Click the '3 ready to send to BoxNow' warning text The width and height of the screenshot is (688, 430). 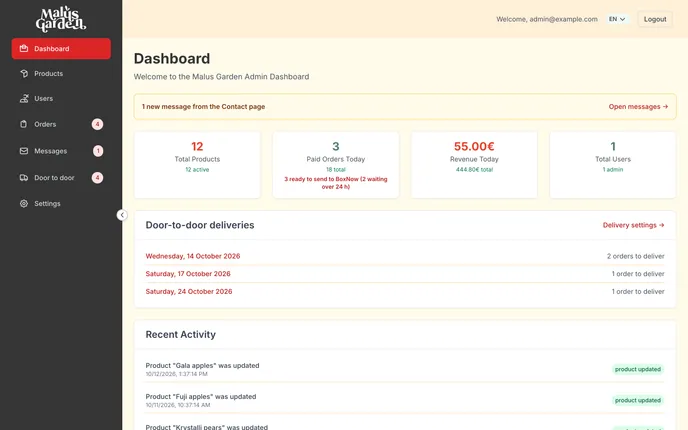coord(336,183)
